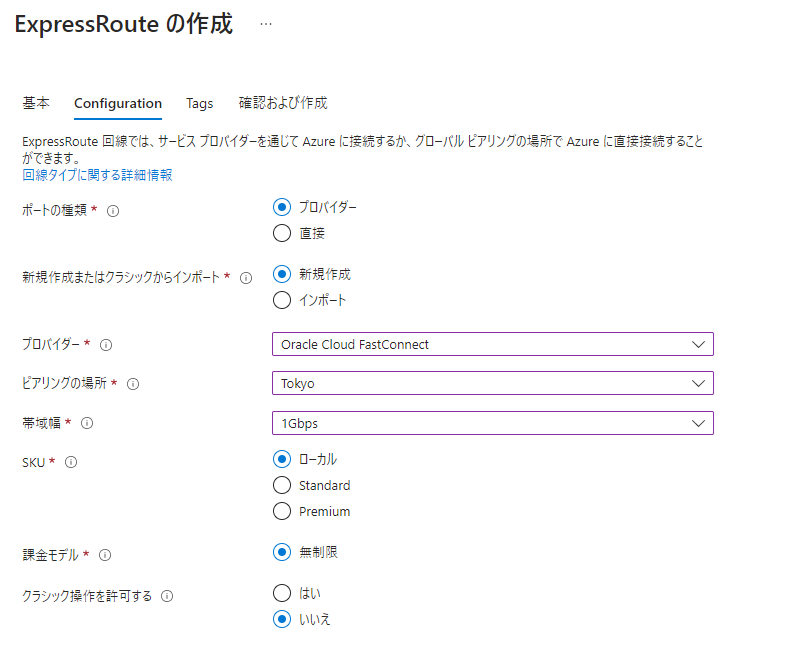Screen dimensions: 789x667
Task: Select the 直接 port type radio
Action: [282, 233]
